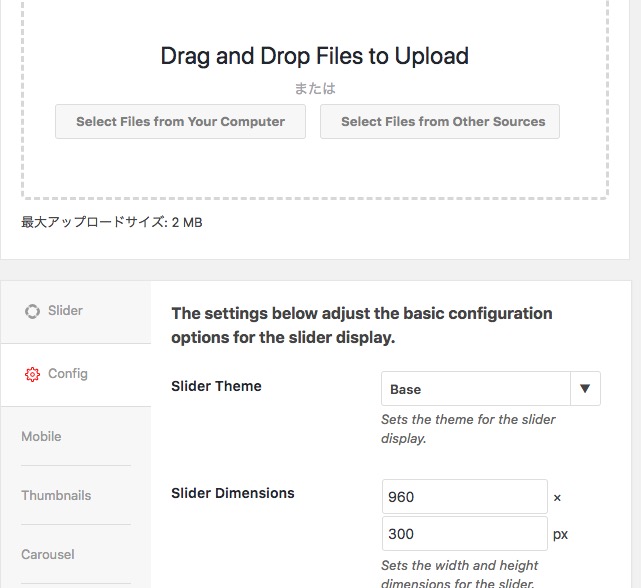Click the 2 MB maximum upload size note
This screenshot has width=641, height=588.
click(112, 222)
